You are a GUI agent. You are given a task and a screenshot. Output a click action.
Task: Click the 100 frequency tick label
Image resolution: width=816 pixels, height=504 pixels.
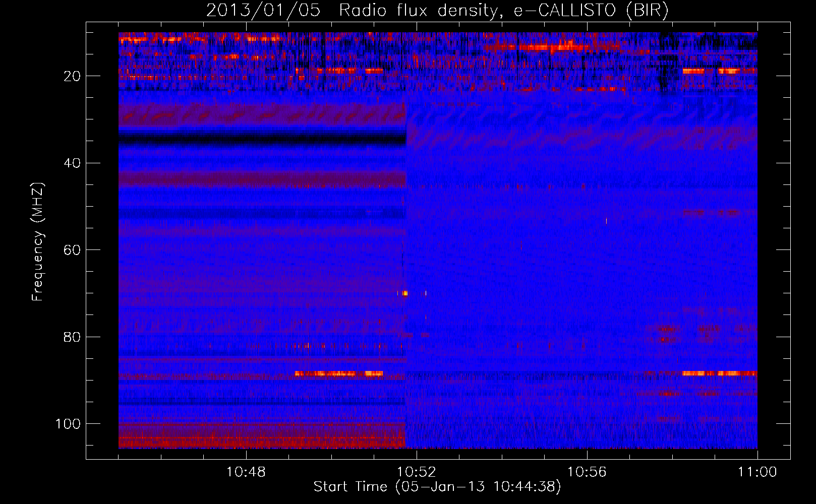(68, 424)
